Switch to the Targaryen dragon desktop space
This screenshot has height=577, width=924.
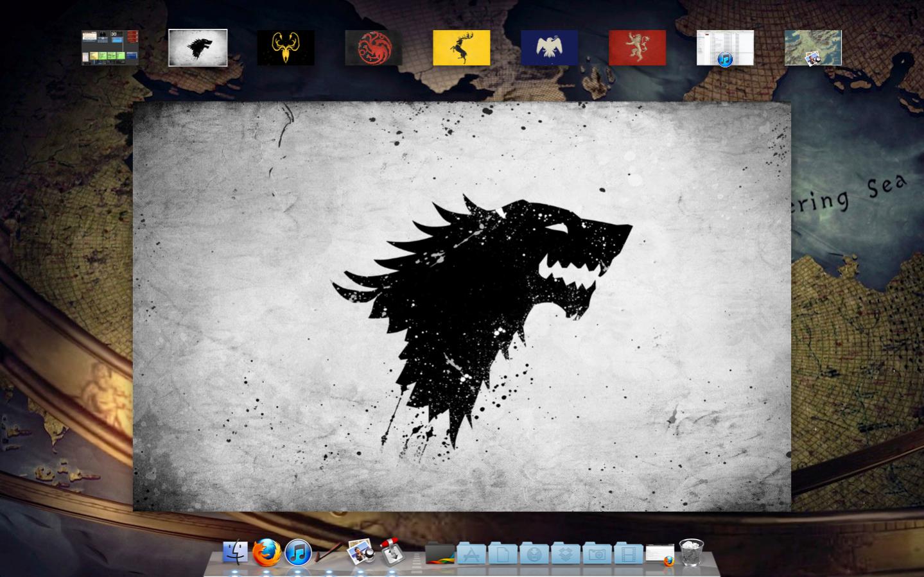click(x=374, y=47)
